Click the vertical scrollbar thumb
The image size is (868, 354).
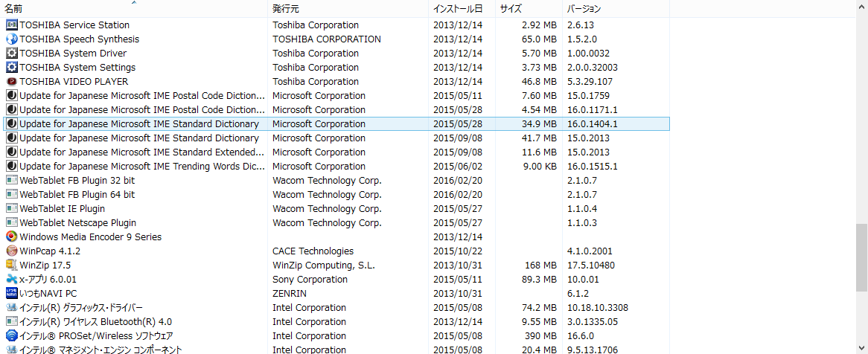861,257
